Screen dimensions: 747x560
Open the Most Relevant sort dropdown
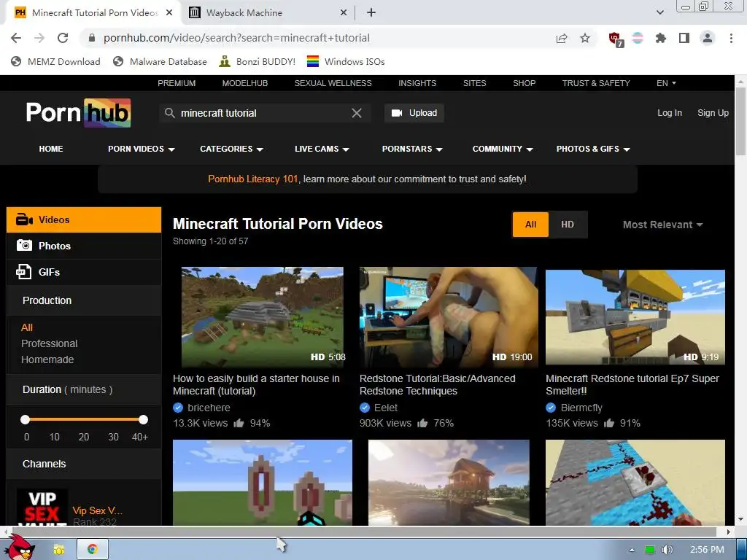[x=662, y=225]
